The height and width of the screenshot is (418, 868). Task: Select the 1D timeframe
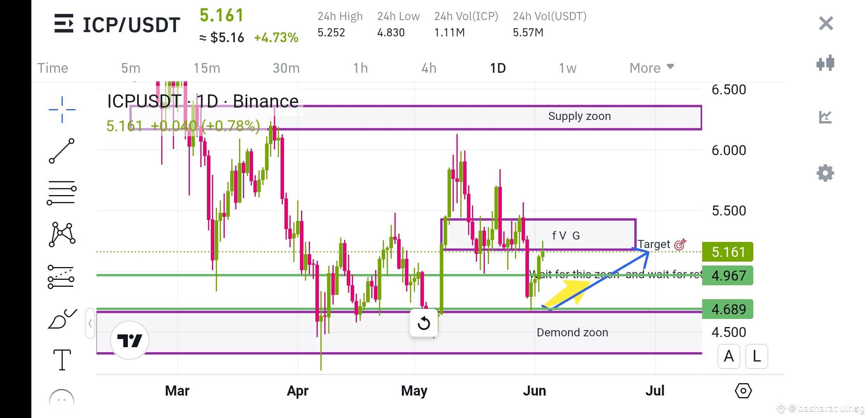pyautogui.click(x=498, y=68)
